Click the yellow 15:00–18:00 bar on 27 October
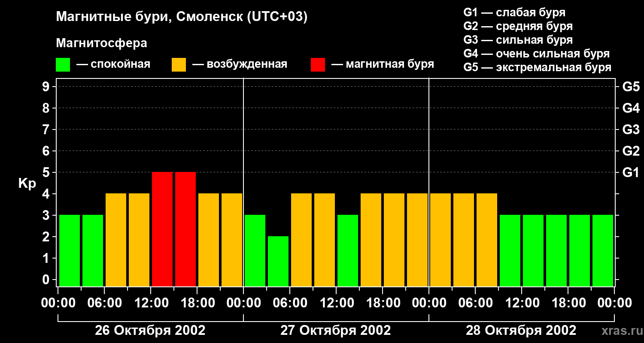This screenshot has width=644, height=343. (x=371, y=240)
